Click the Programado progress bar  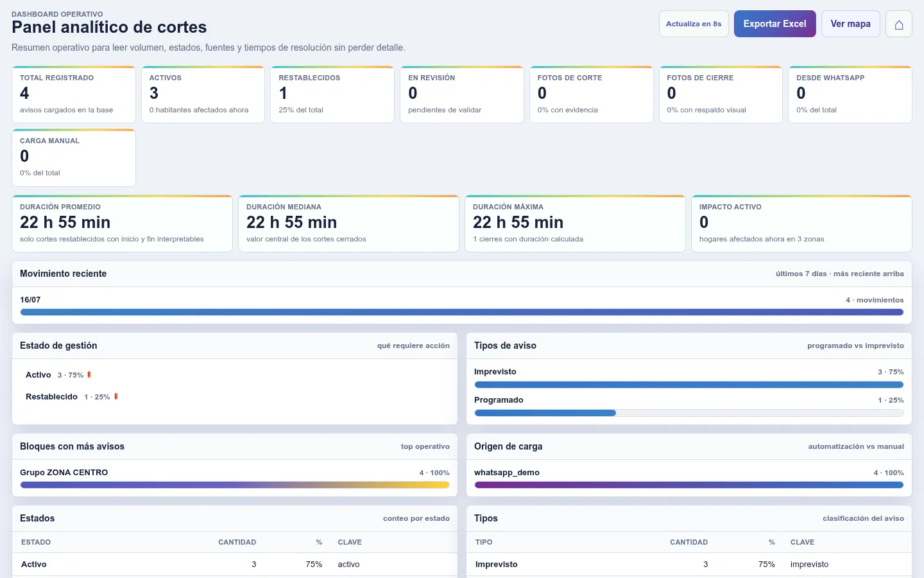(x=689, y=413)
